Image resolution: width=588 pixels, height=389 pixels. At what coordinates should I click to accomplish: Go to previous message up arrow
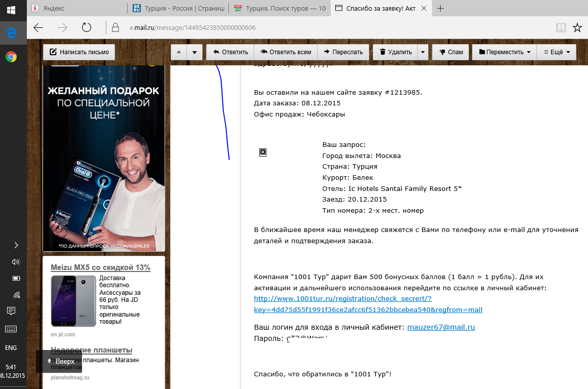tap(179, 52)
